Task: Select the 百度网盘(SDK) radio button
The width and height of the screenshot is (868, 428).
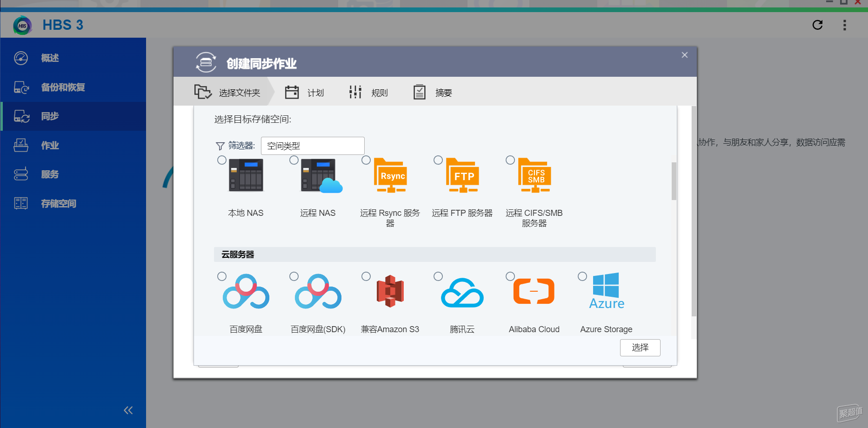Action: pos(294,276)
